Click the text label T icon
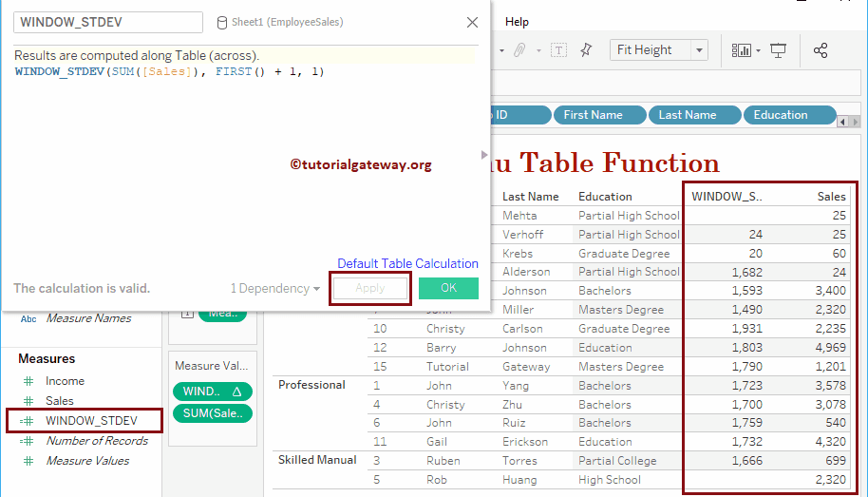This screenshot has height=497, width=868. [558, 50]
